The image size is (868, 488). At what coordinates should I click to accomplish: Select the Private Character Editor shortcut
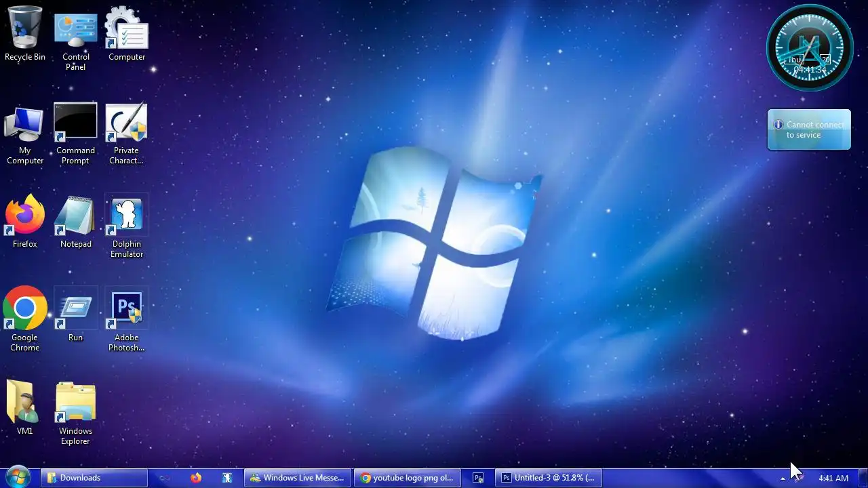click(127, 135)
